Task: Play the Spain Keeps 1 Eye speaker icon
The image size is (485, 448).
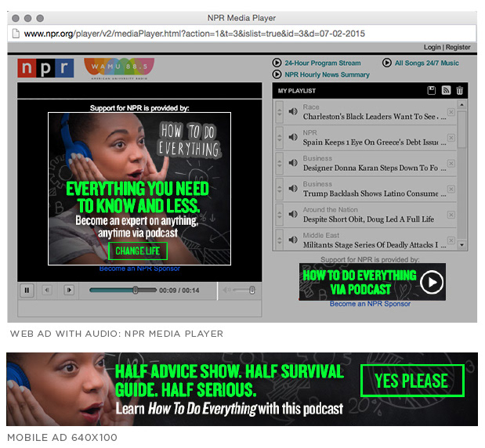Action: point(293,137)
